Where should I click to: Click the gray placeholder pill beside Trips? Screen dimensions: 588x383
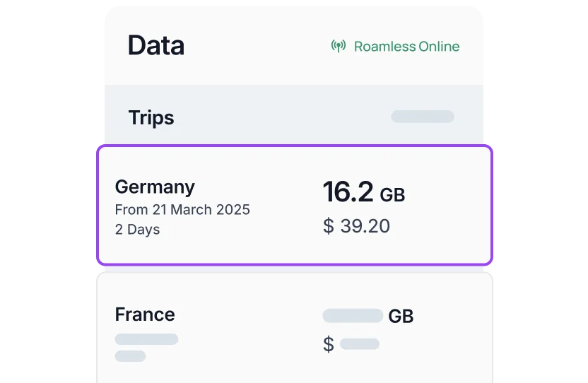[423, 117]
